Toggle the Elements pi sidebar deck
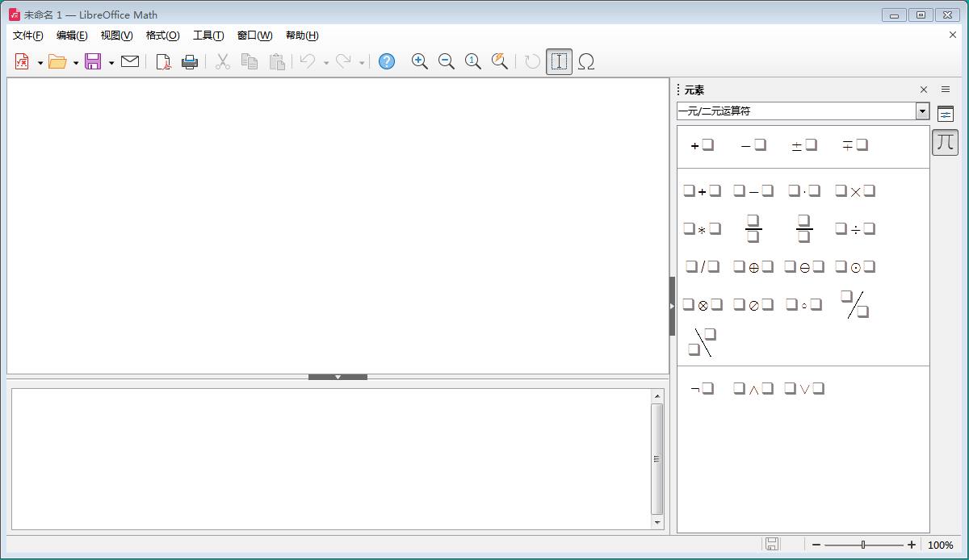Screen dimensions: 969x560 tap(946, 143)
